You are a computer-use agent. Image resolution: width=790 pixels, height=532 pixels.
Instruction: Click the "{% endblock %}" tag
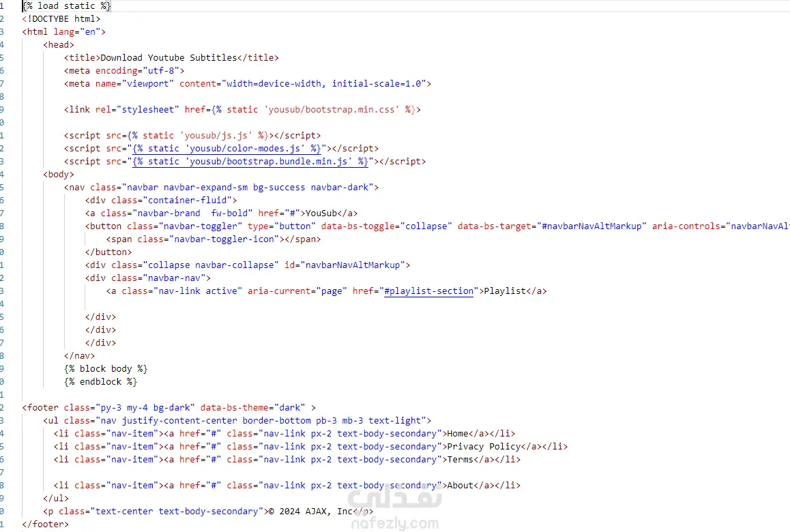101,382
